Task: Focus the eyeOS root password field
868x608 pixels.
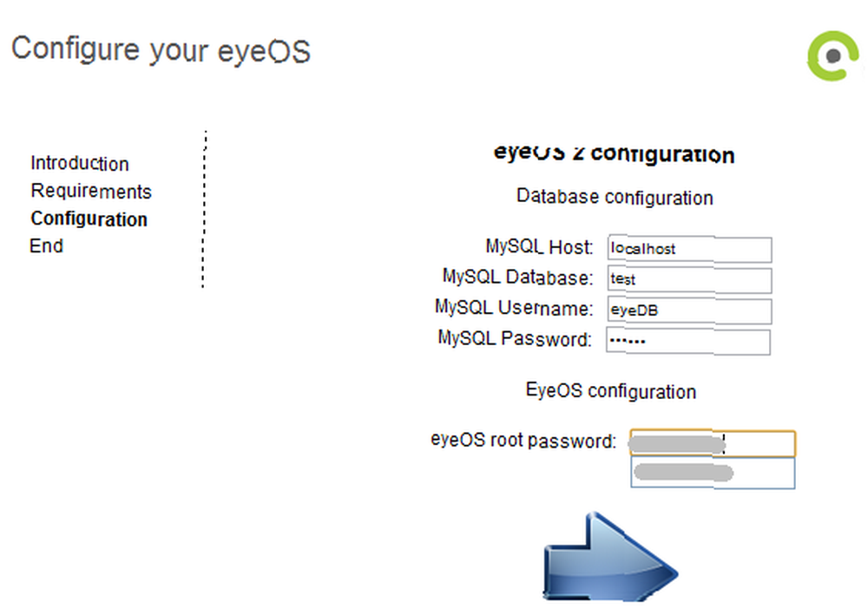Action: (x=713, y=443)
